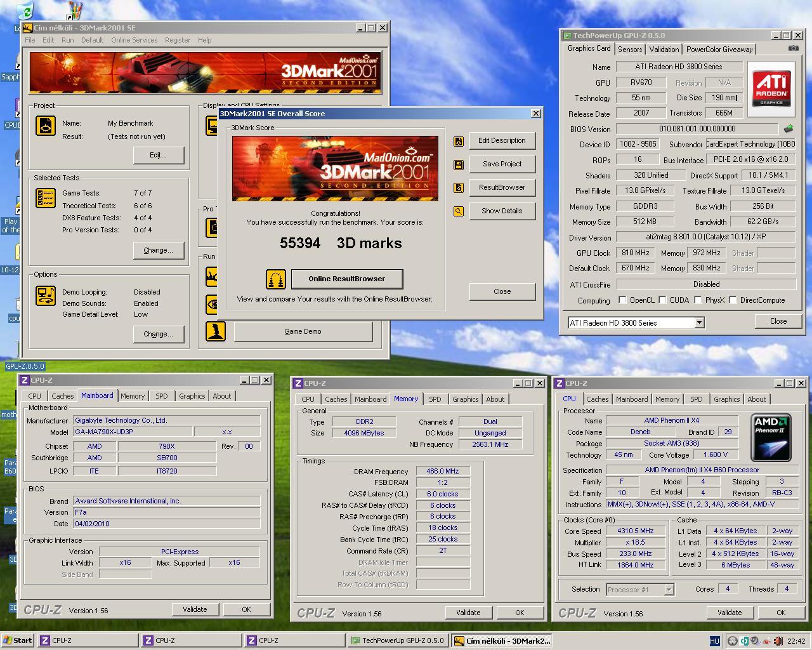The image size is (812, 650).
Task: Switch to the Validation tab in GPU-Z
Action: 664,50
